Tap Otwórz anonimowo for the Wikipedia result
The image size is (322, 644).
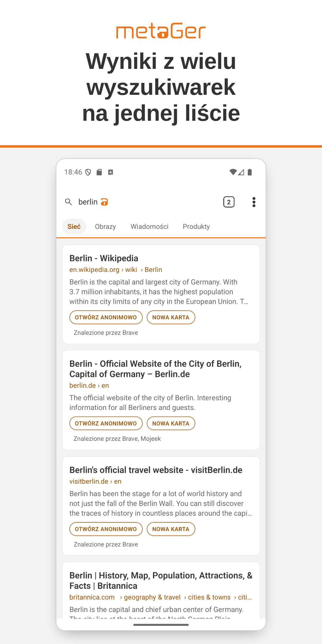pyautogui.click(x=106, y=317)
